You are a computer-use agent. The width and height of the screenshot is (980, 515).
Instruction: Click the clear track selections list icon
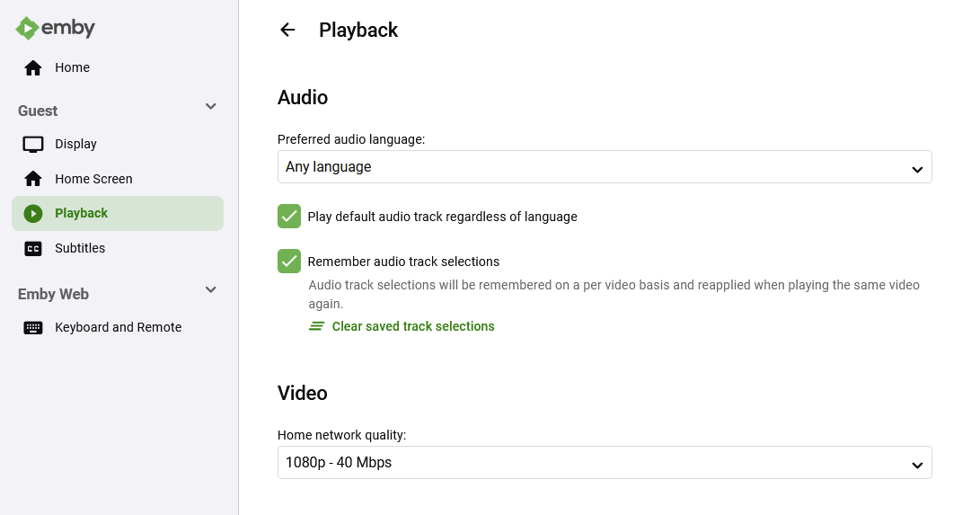[x=316, y=326]
